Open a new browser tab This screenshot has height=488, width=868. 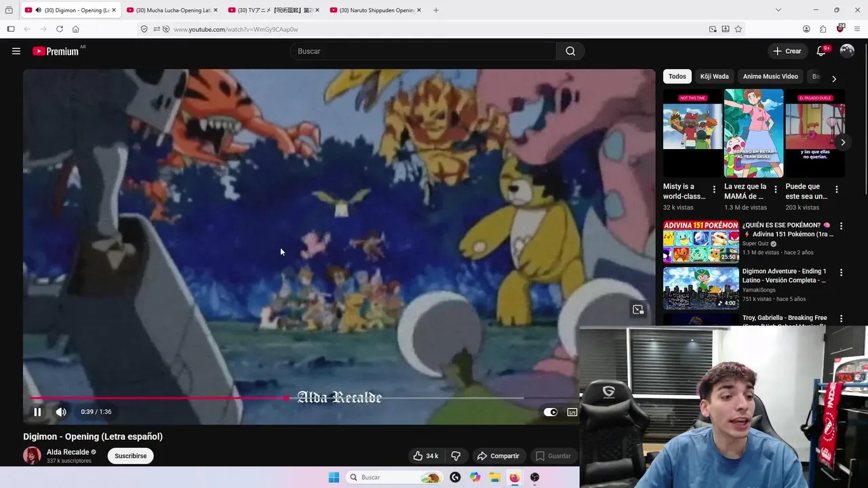coord(436,10)
